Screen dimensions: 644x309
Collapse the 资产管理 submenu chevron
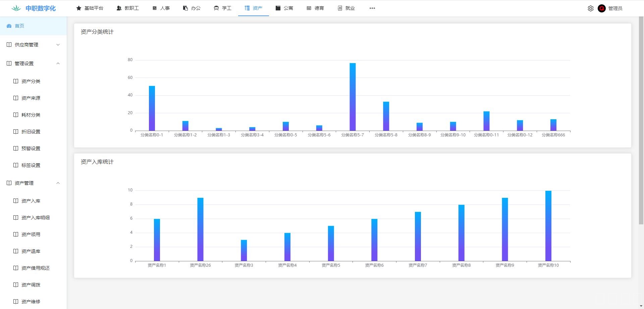pos(58,183)
